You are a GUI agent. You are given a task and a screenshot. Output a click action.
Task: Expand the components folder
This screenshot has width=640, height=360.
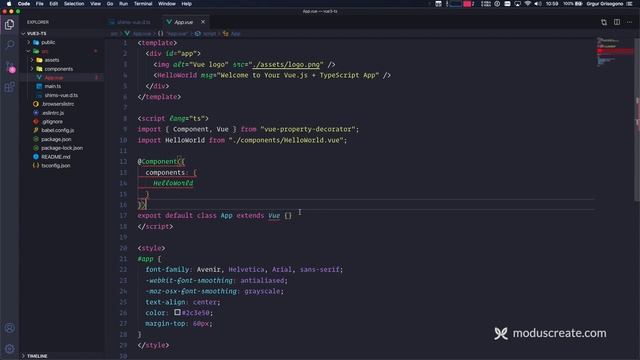coord(62,69)
